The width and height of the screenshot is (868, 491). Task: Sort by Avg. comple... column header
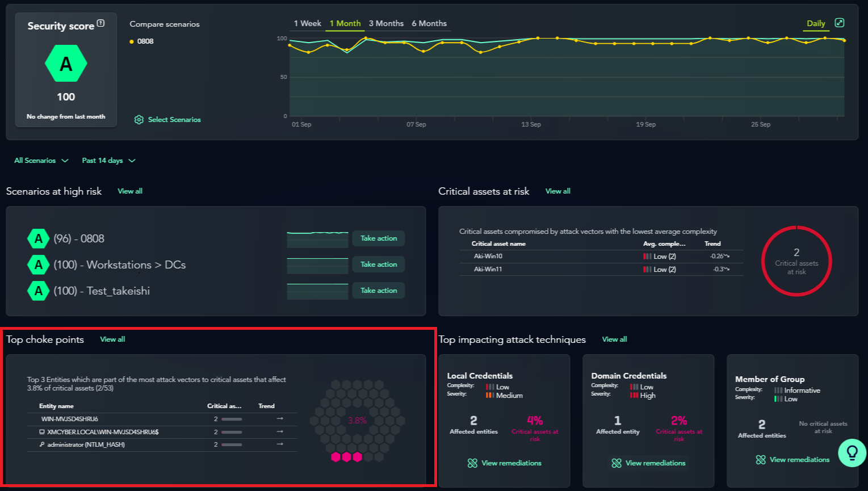(x=664, y=244)
